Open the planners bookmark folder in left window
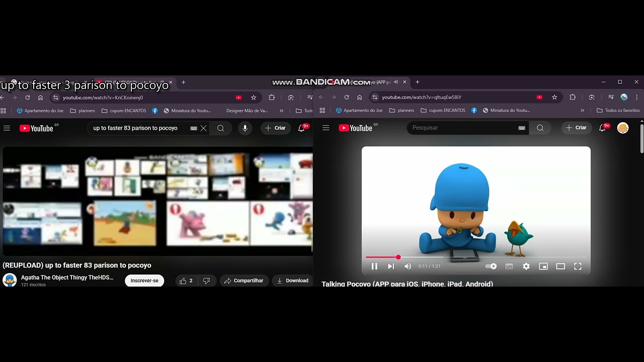Viewport: 644px width, 362px height. pyautogui.click(x=82, y=111)
